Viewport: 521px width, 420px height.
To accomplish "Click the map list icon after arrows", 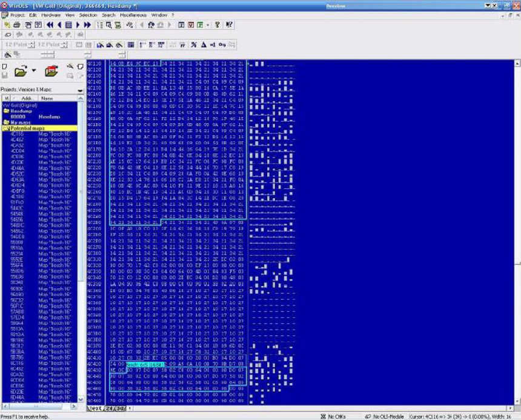I will [x=100, y=25].
